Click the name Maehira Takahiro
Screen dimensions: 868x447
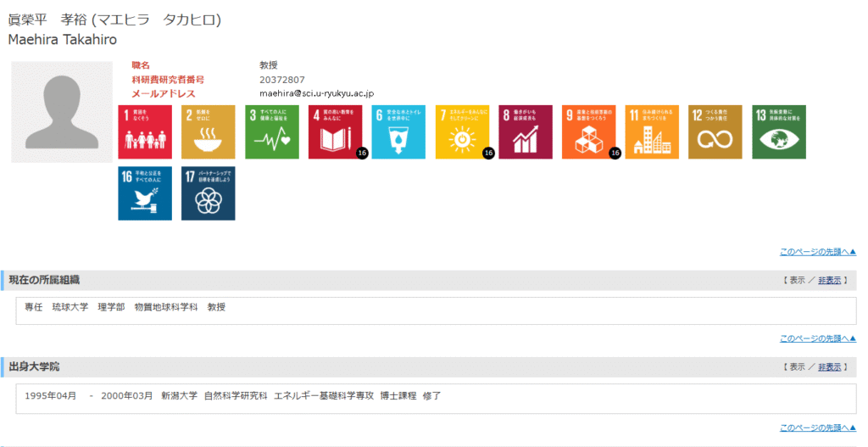coord(63,40)
